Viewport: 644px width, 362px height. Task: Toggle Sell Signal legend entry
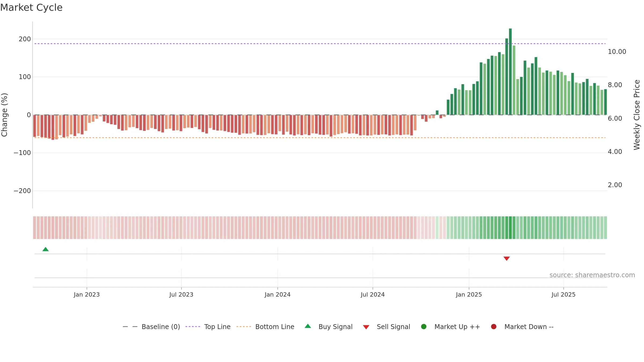[386, 327]
